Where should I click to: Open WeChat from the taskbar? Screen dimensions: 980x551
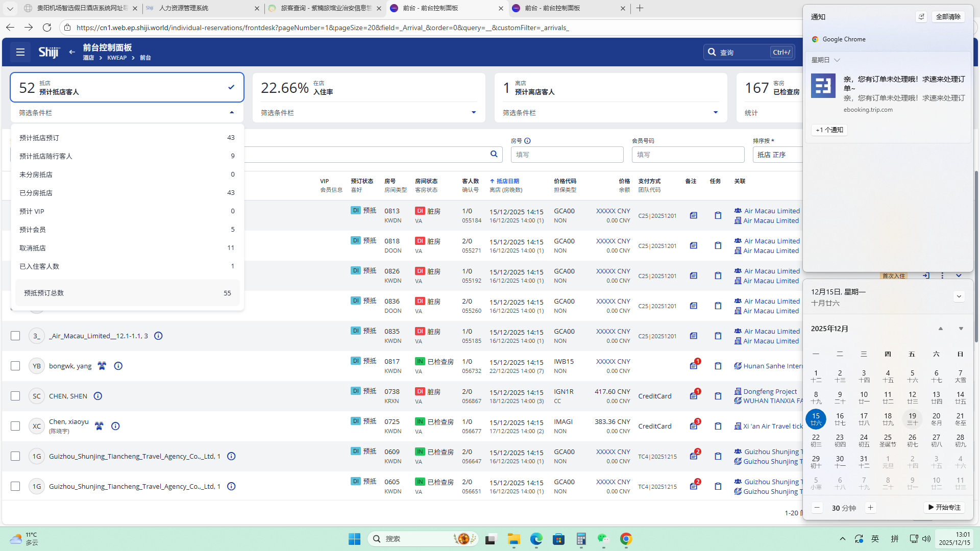603,539
